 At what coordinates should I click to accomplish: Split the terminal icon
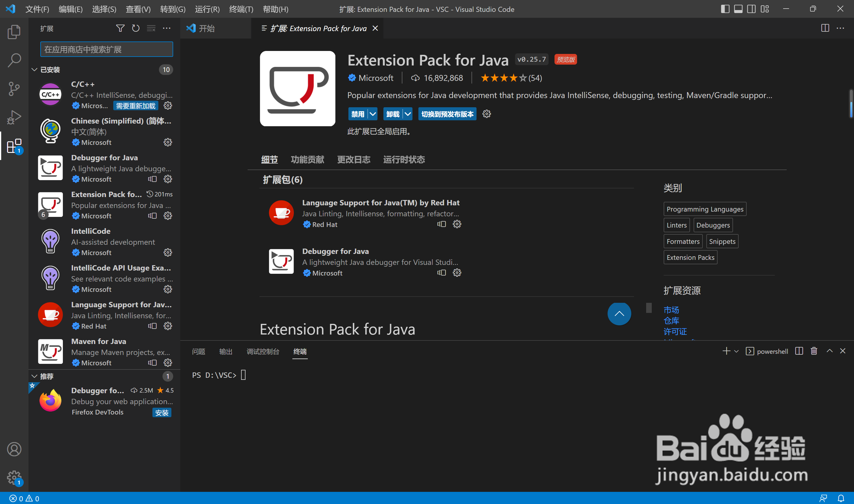click(799, 351)
